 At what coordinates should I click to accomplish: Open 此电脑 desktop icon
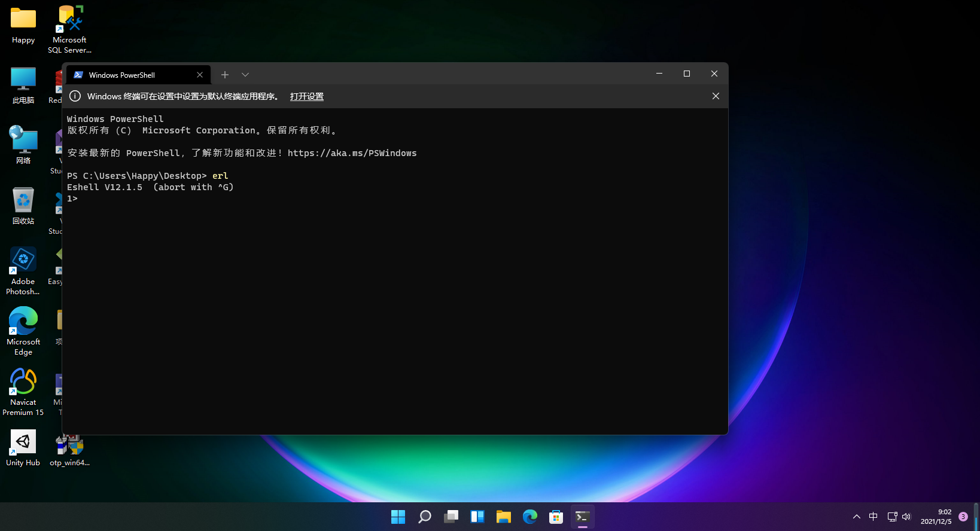(x=23, y=86)
